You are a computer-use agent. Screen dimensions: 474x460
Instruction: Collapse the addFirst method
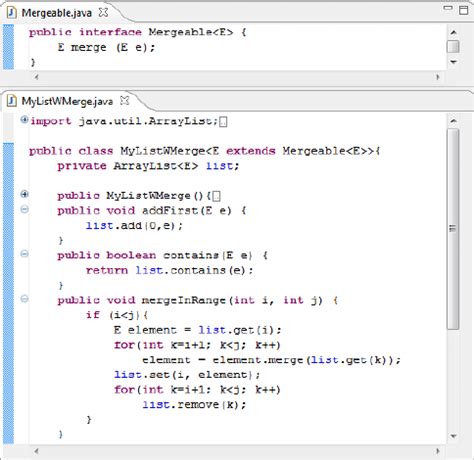click(x=24, y=209)
